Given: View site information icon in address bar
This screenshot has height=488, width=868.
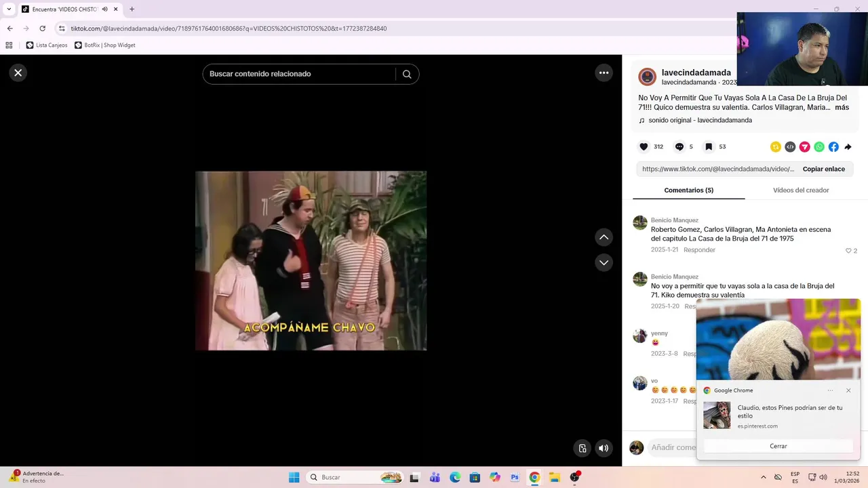Looking at the screenshot, I should (62, 28).
